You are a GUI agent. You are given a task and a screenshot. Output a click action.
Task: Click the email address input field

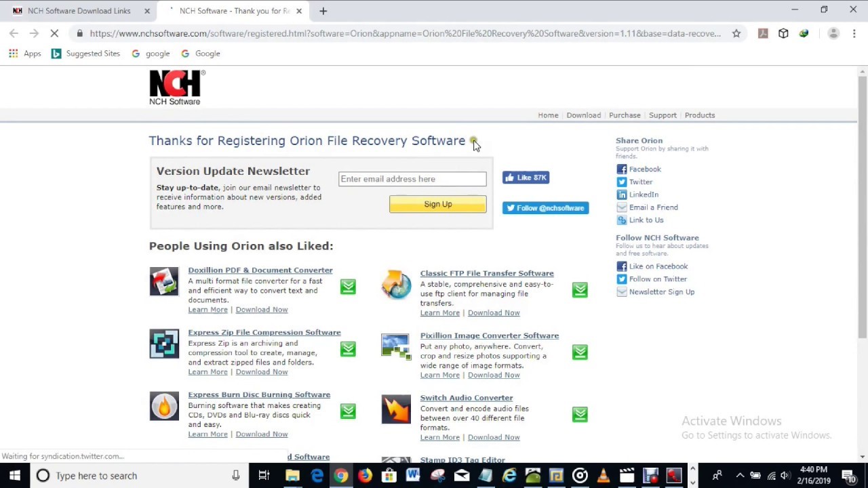point(412,179)
